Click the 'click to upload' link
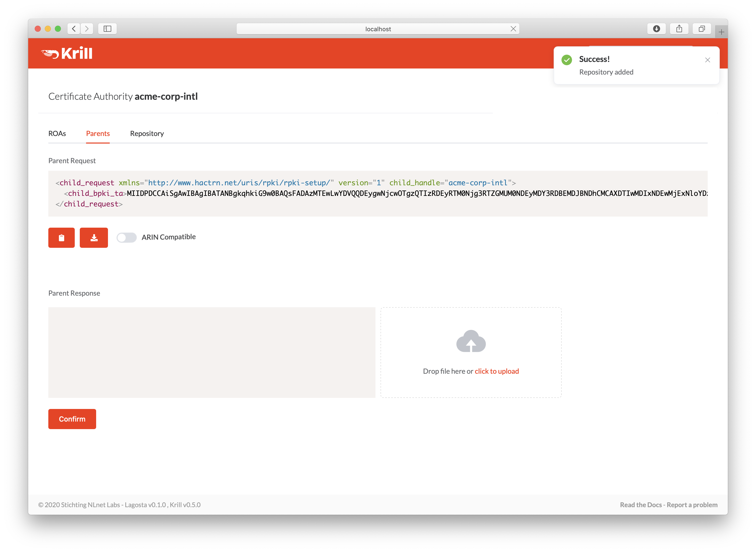This screenshot has width=756, height=552. (x=497, y=371)
